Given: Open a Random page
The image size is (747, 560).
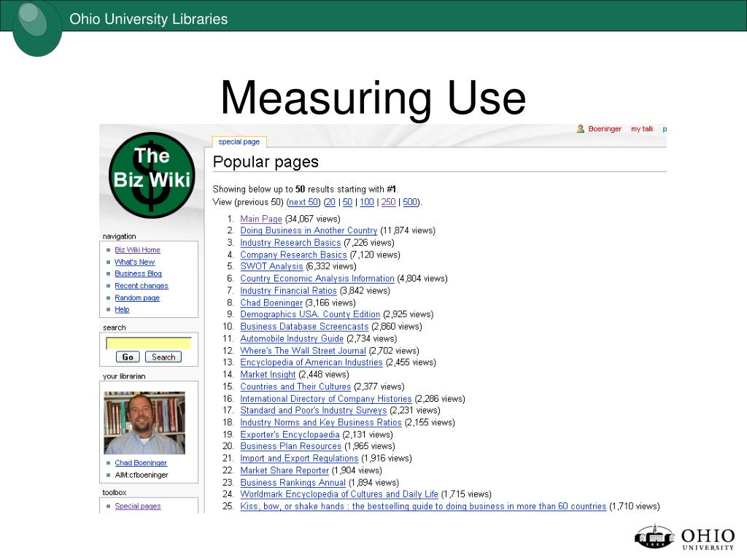Looking at the screenshot, I should (137, 298).
